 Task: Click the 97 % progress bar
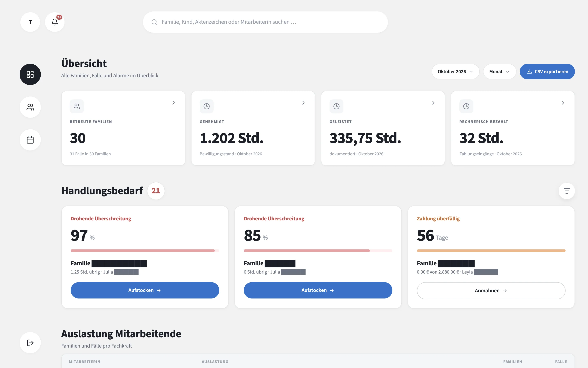(x=145, y=251)
